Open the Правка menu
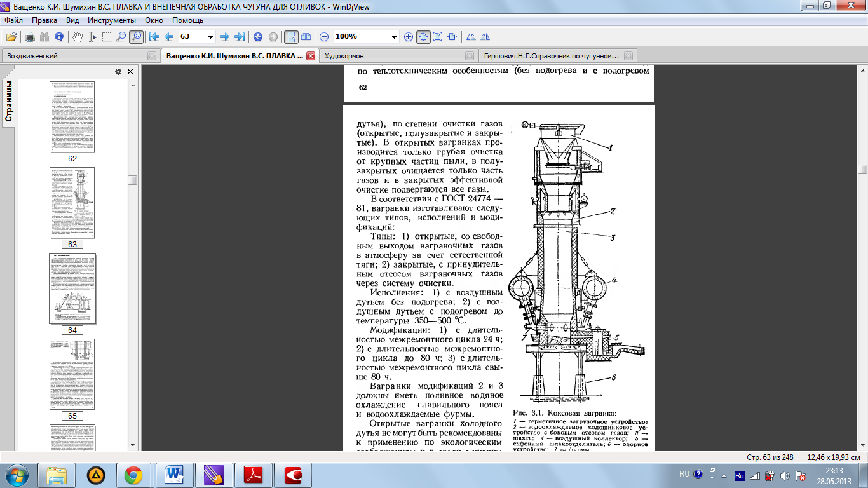 [x=44, y=20]
